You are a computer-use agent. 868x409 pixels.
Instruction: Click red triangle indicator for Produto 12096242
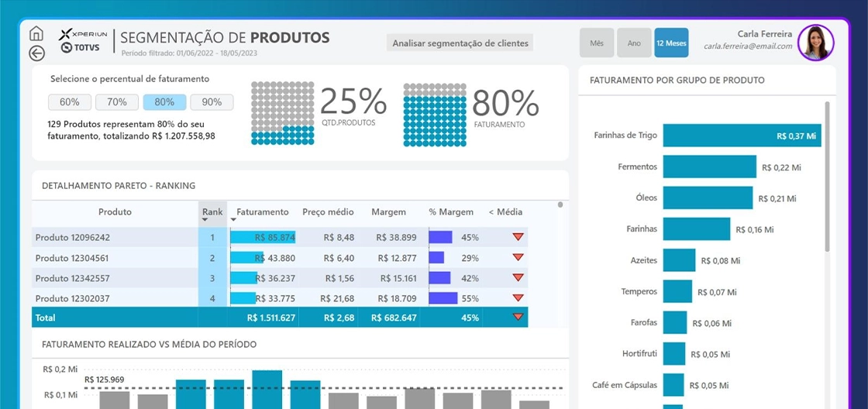pos(518,237)
